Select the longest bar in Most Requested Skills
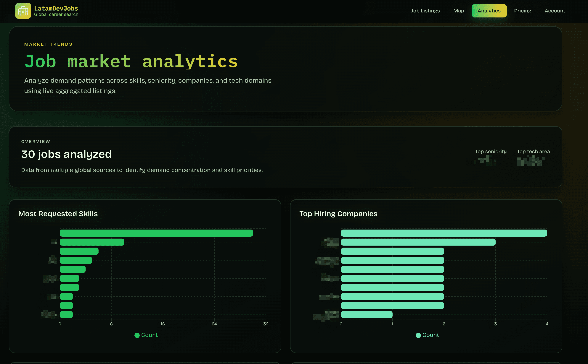 pos(156,233)
